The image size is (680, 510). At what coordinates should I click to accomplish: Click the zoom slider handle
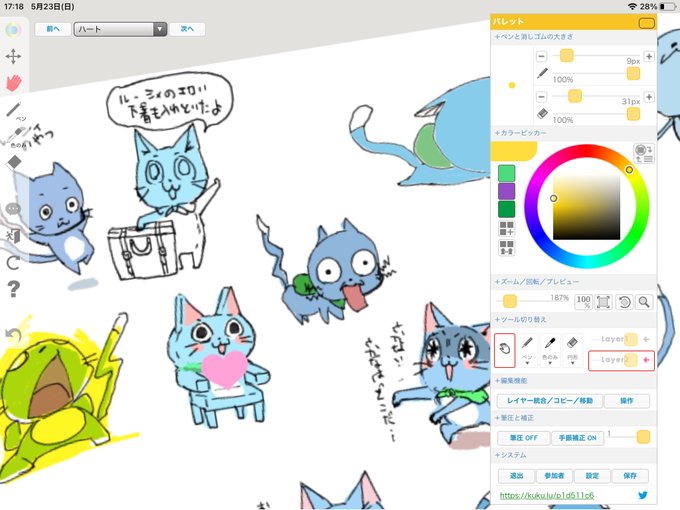pyautogui.click(x=510, y=301)
